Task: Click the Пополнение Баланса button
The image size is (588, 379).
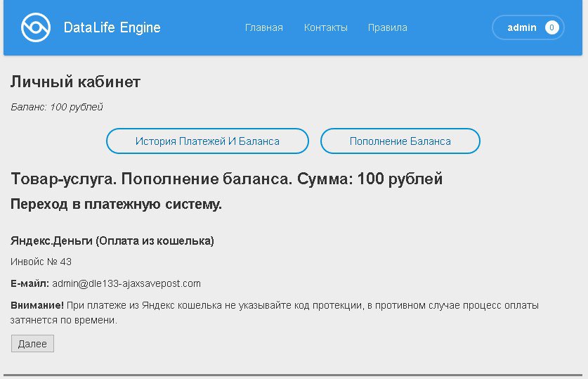Action: tap(400, 141)
